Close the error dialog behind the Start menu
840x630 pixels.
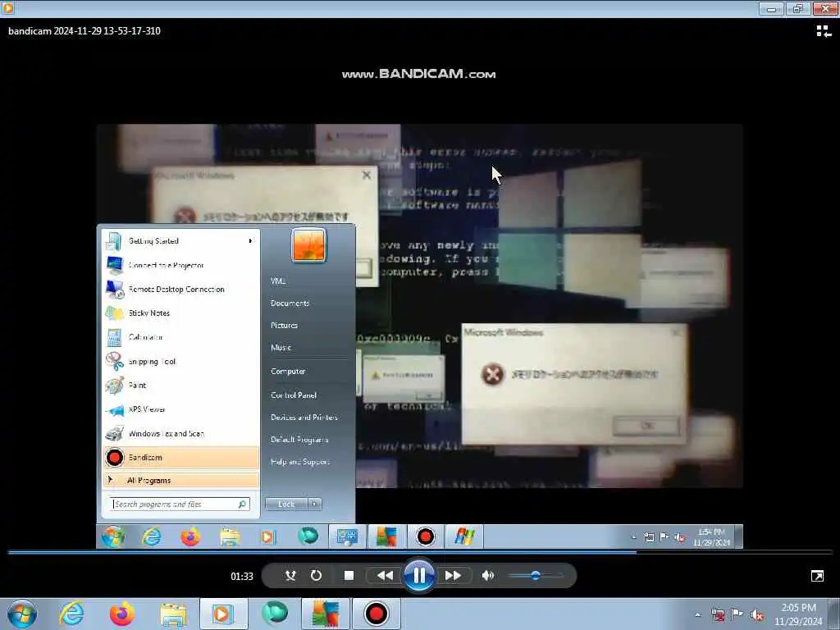367,176
